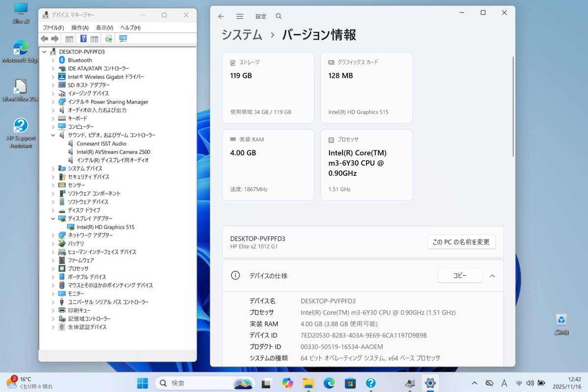Open the Microsoft Store taskbar icon
Image resolution: width=588 pixels, height=392 pixels.
(x=350, y=383)
